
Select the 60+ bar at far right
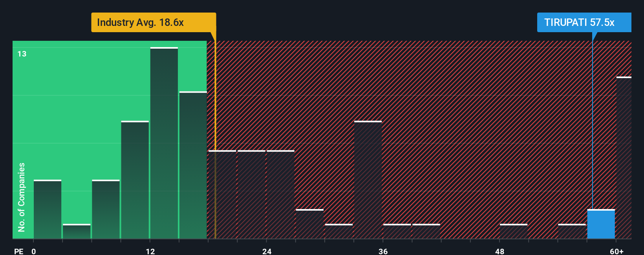624,158
